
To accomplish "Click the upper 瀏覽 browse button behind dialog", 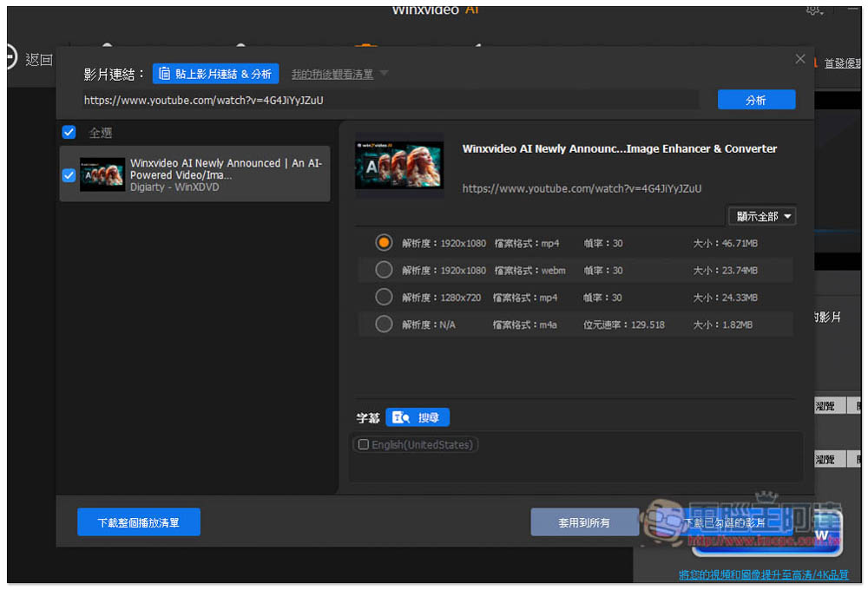I will (x=829, y=406).
